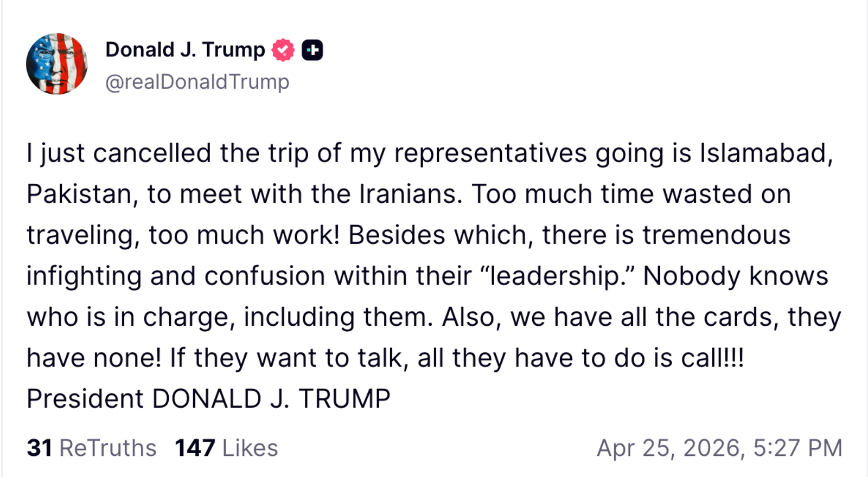This screenshot has height=477, width=868.
Task: Click the Apr 25, 2026 date
Action: (x=668, y=448)
